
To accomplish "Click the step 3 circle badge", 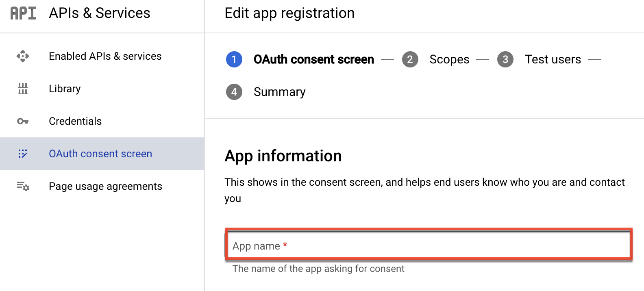I will pyautogui.click(x=505, y=59).
